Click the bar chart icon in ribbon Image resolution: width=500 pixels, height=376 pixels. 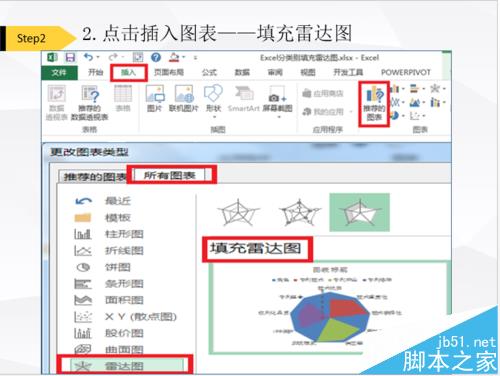click(x=415, y=89)
